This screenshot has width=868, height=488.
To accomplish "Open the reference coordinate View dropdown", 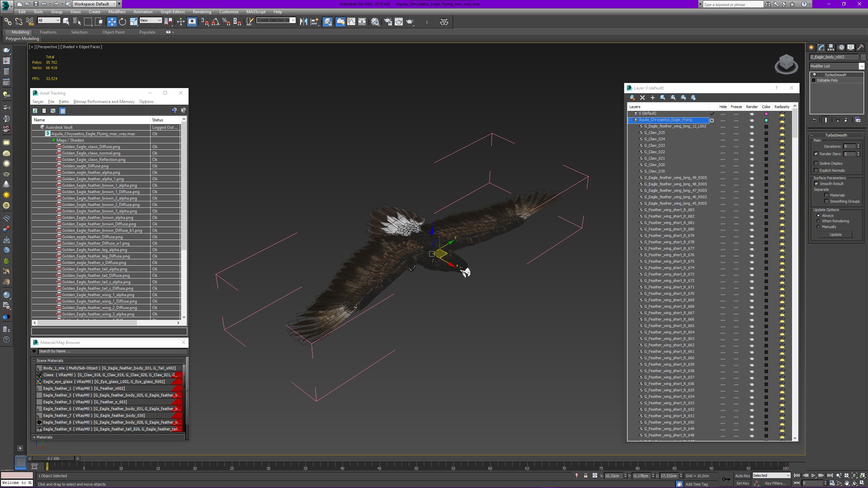I will (x=151, y=20).
